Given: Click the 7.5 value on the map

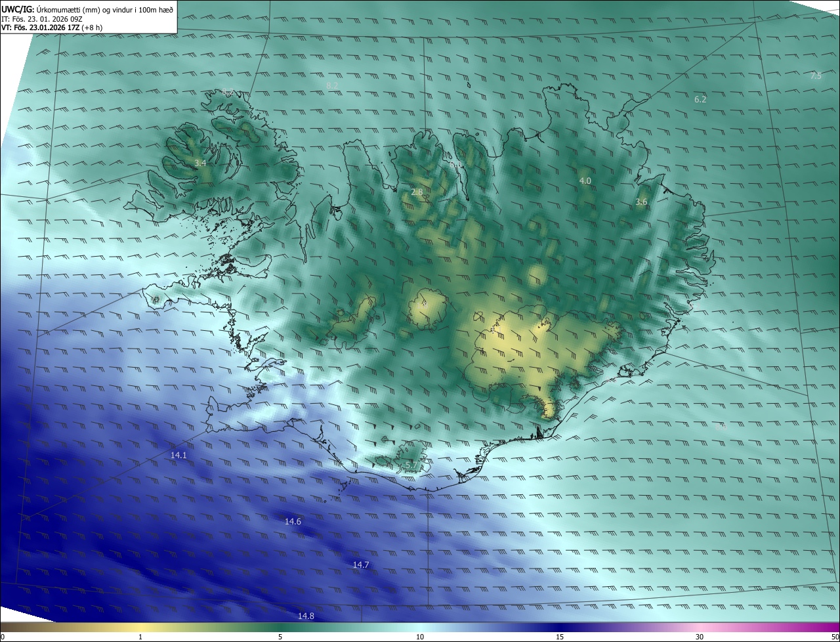Looking at the screenshot, I should point(816,76).
